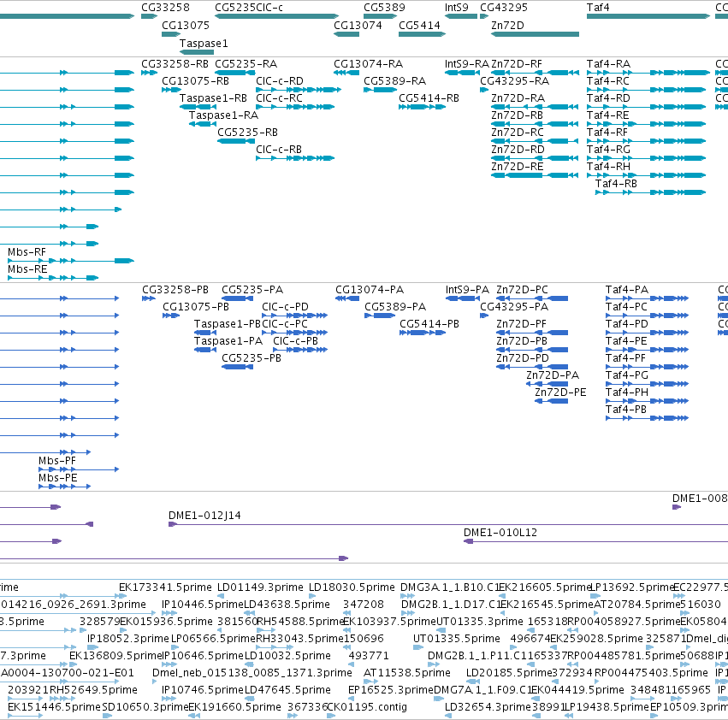Click the Mbs-PF protein label
This screenshot has width=728, height=720.
pyautogui.click(x=57, y=461)
